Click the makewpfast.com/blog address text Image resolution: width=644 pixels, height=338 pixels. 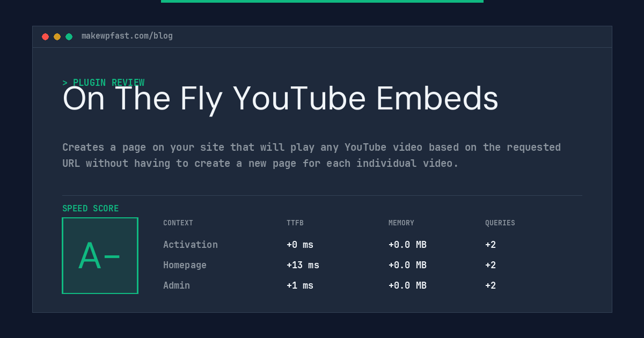pos(127,36)
